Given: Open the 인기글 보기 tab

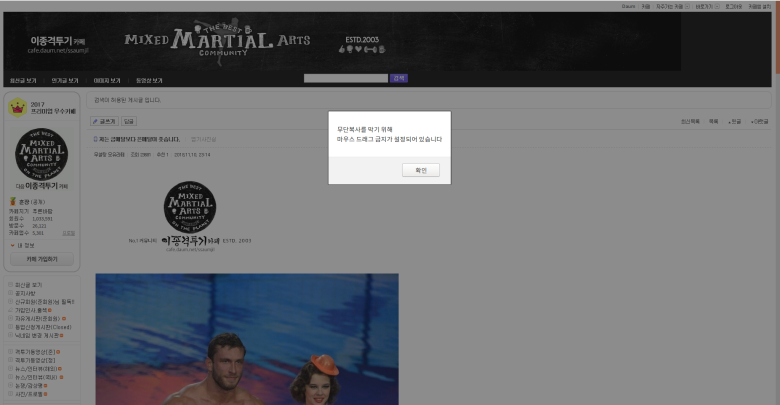Looking at the screenshot, I should tap(65, 80).
